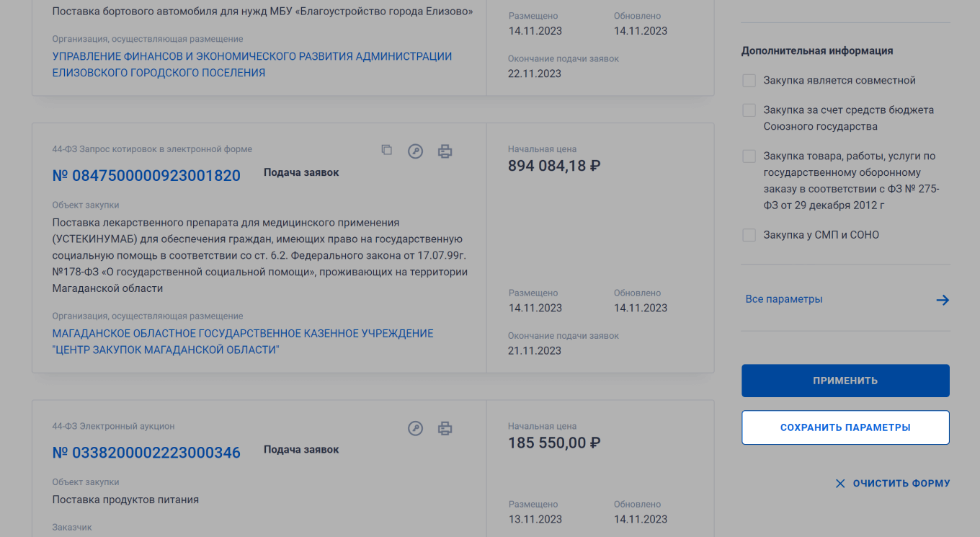The width and height of the screenshot is (980, 537).
Task: Click the key icon on purchase № 0847500000923001820
Action: click(415, 151)
